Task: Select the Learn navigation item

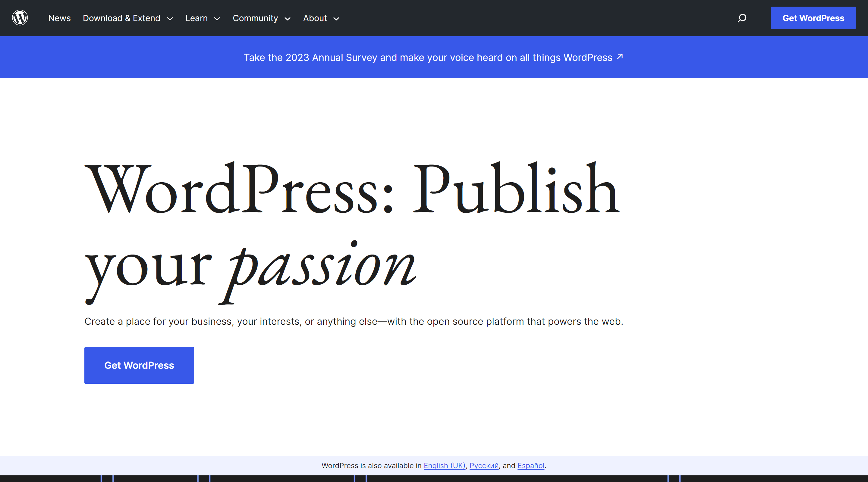Action: [x=197, y=18]
